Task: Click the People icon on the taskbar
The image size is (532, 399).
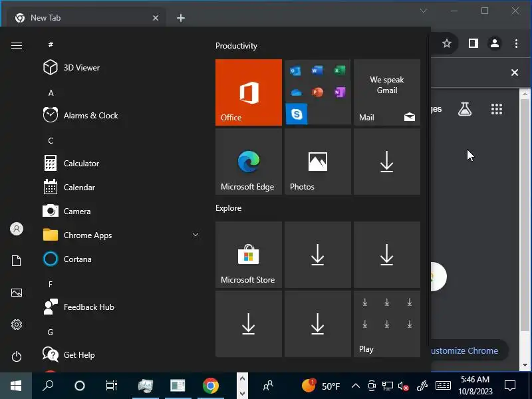Action: coord(268,386)
